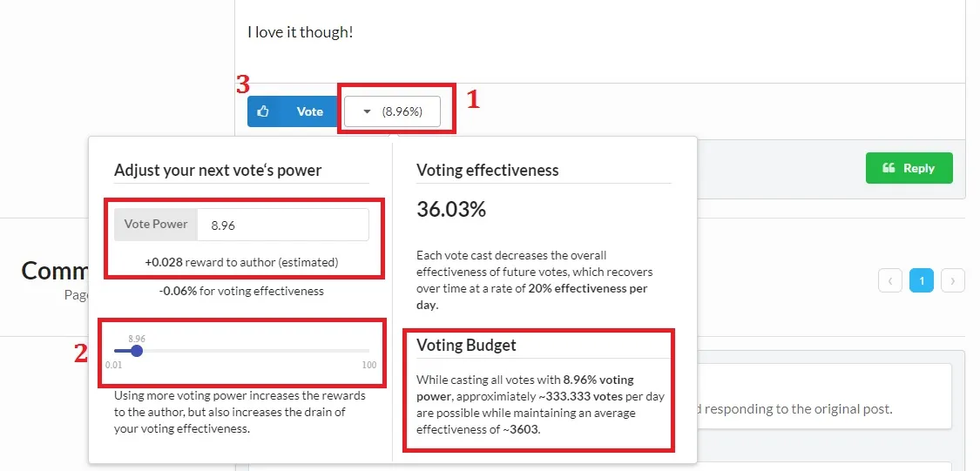The height and width of the screenshot is (471, 980).
Task: Click the Vote Power field label
Action: click(x=156, y=224)
